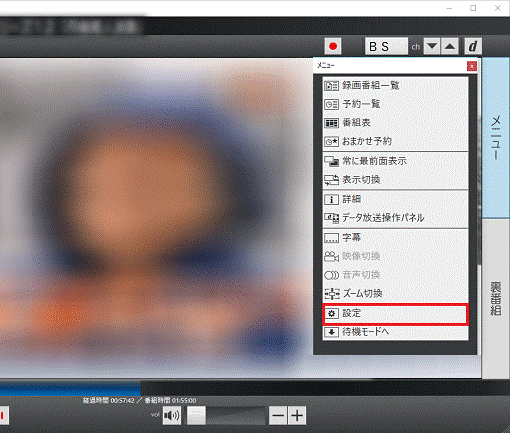The width and height of the screenshot is (510, 433).
Task: Select the ズーム切換 menu entry
Action: point(395,294)
